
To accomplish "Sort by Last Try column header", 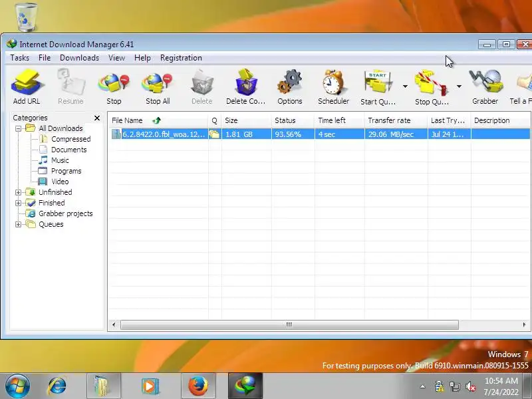I will click(450, 120).
